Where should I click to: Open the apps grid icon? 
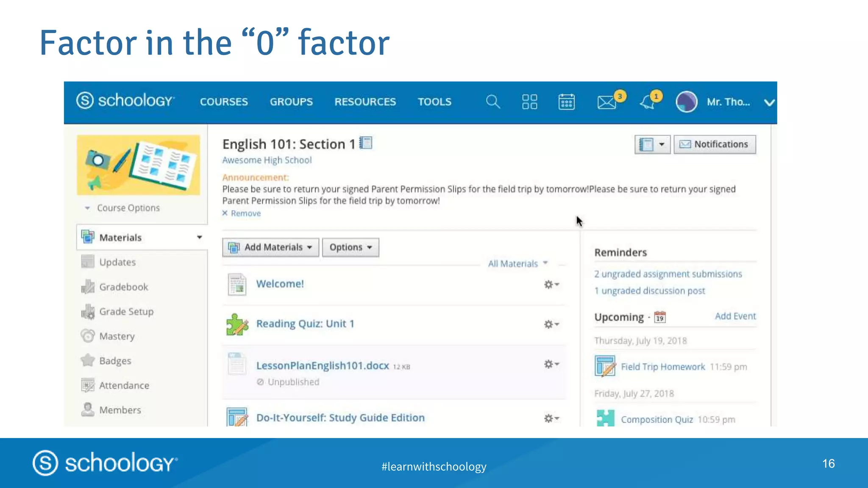529,102
